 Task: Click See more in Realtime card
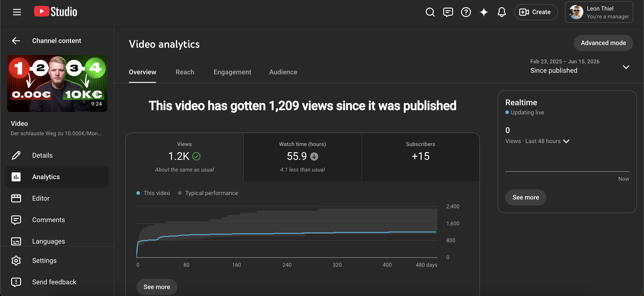point(525,197)
